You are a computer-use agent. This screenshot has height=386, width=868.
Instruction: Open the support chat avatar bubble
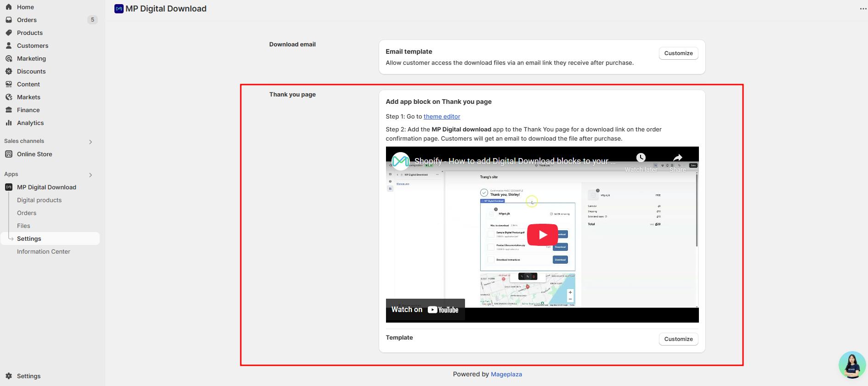pyautogui.click(x=852, y=365)
